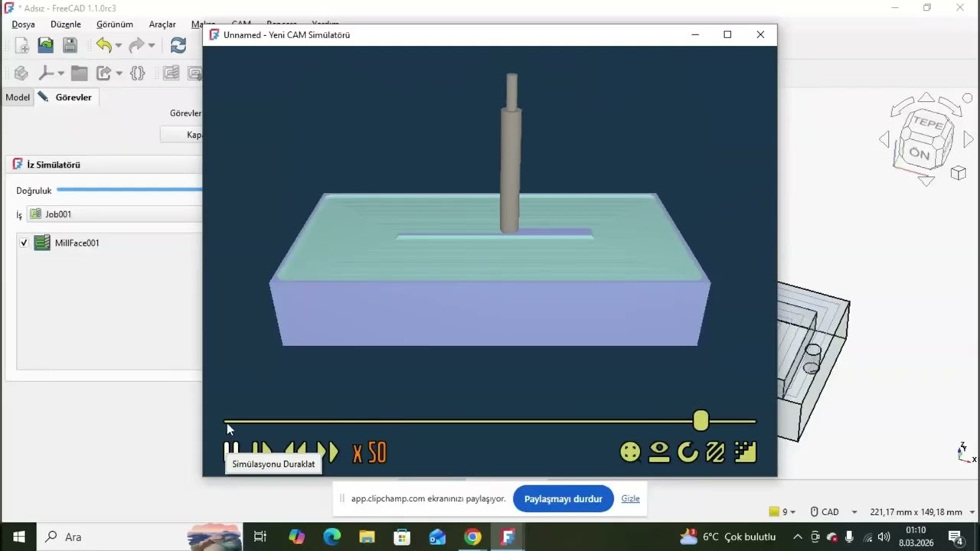Open the undo history dropdown arrow
The width and height of the screenshot is (980, 551).
(118, 46)
